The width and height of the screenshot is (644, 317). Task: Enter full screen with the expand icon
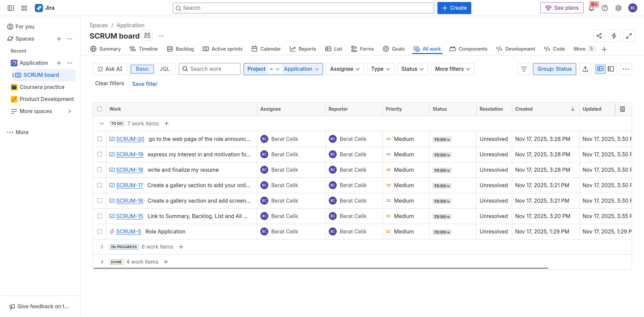pyautogui.click(x=629, y=36)
